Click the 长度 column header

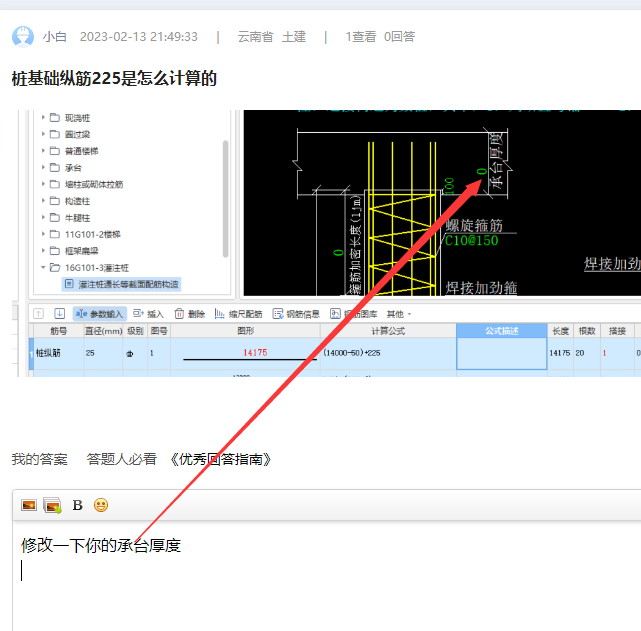[560, 331]
